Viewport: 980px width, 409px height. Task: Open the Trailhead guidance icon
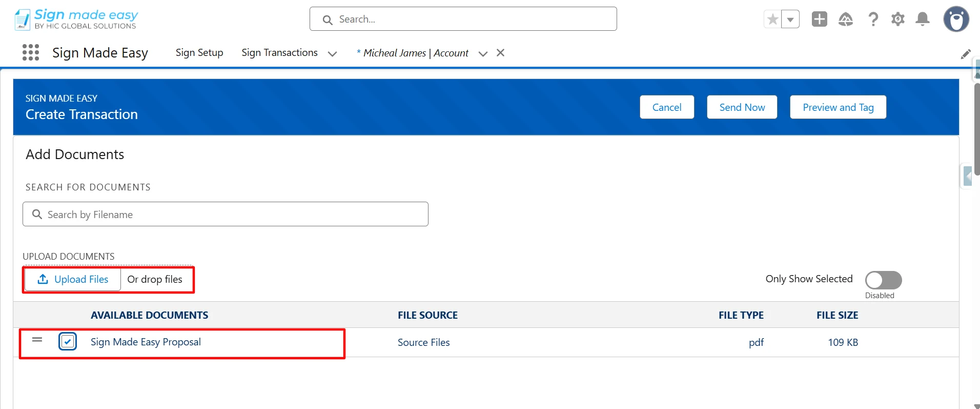(846, 20)
